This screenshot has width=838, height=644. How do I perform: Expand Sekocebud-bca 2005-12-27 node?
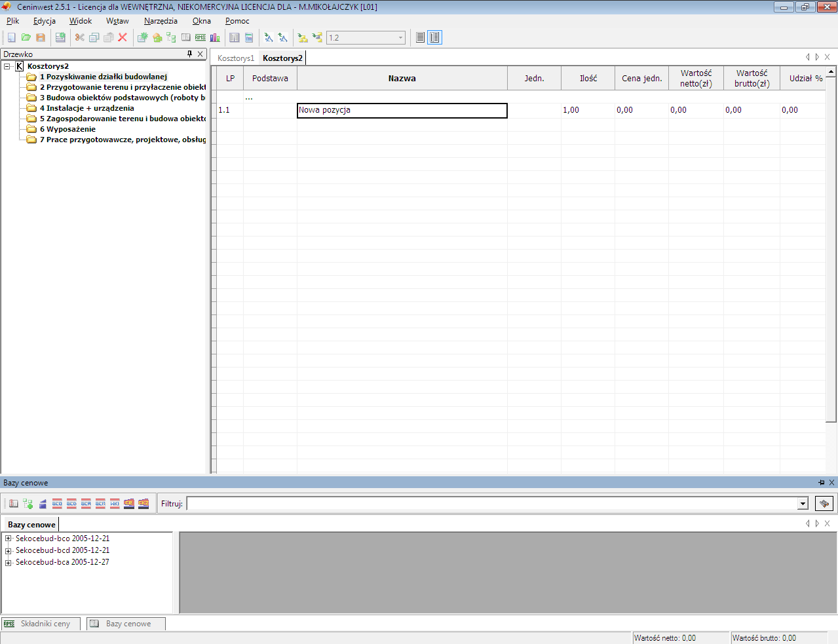[9, 563]
